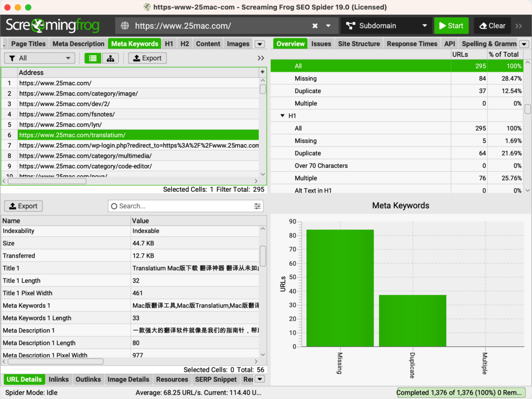The width and height of the screenshot is (532, 399).
Task: Click the crawl completion progress bar
Action: click(460, 393)
